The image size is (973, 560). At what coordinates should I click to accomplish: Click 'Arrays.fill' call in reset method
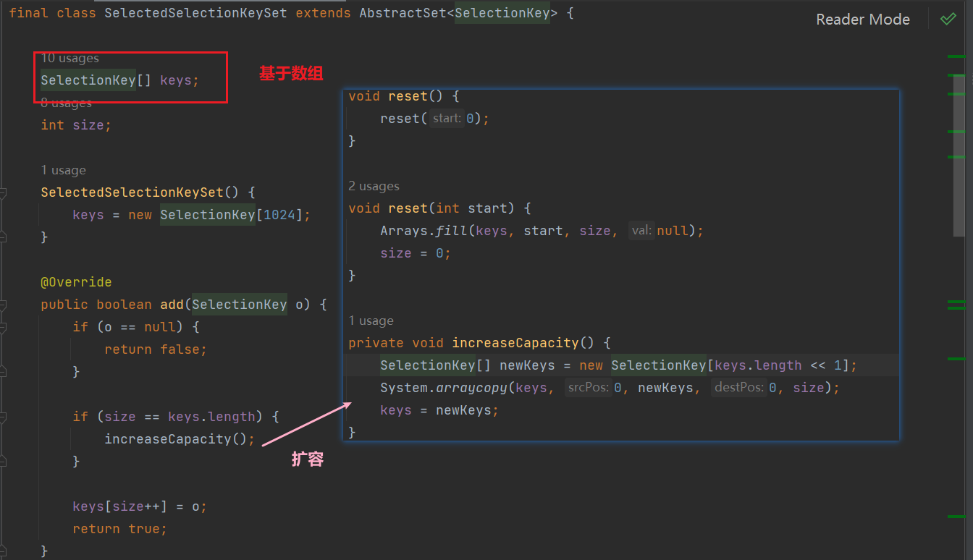(424, 230)
